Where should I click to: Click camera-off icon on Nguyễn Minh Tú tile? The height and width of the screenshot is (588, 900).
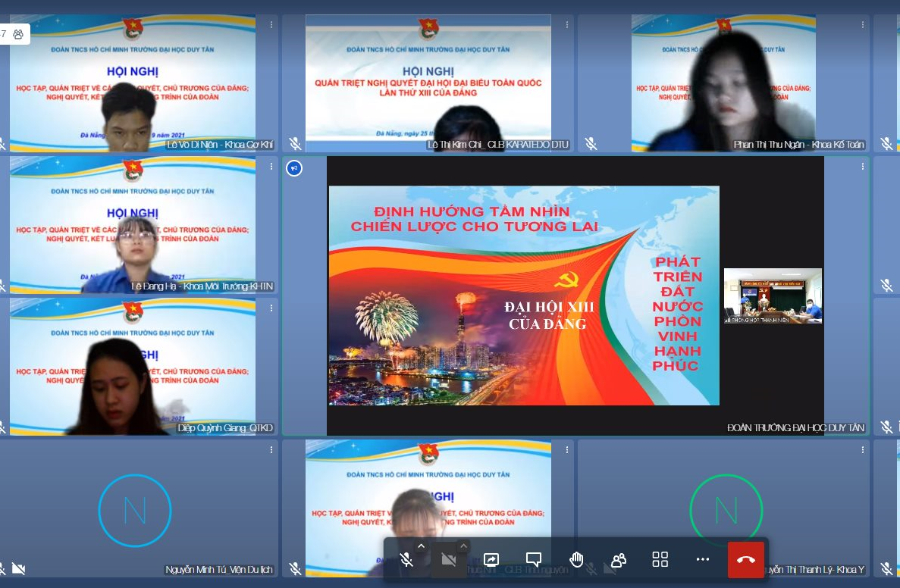pyautogui.click(x=18, y=568)
